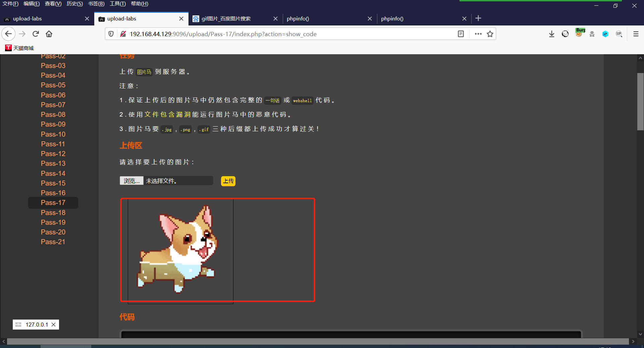Open the blue hexagon extension icon
The height and width of the screenshot is (348, 644).
point(605,34)
